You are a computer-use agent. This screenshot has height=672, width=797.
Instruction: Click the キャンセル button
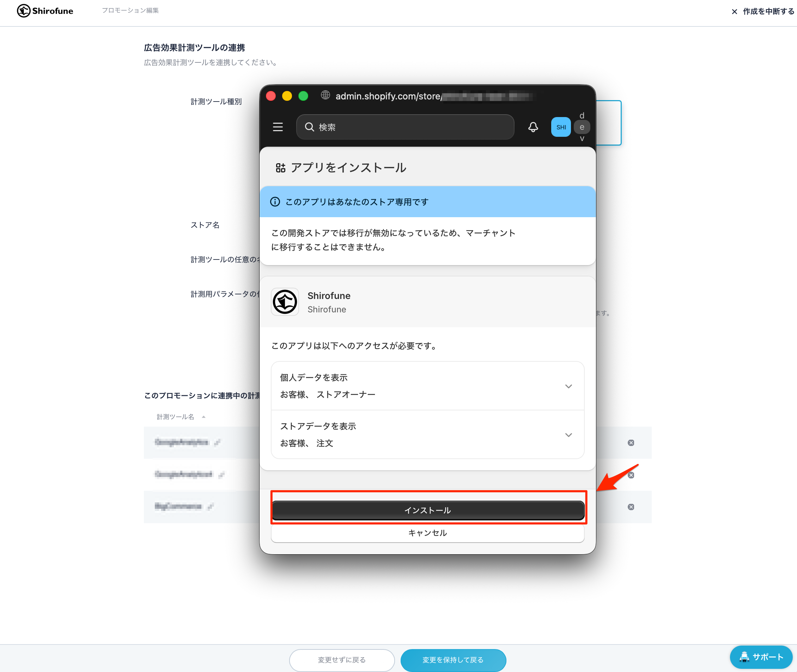tap(427, 533)
